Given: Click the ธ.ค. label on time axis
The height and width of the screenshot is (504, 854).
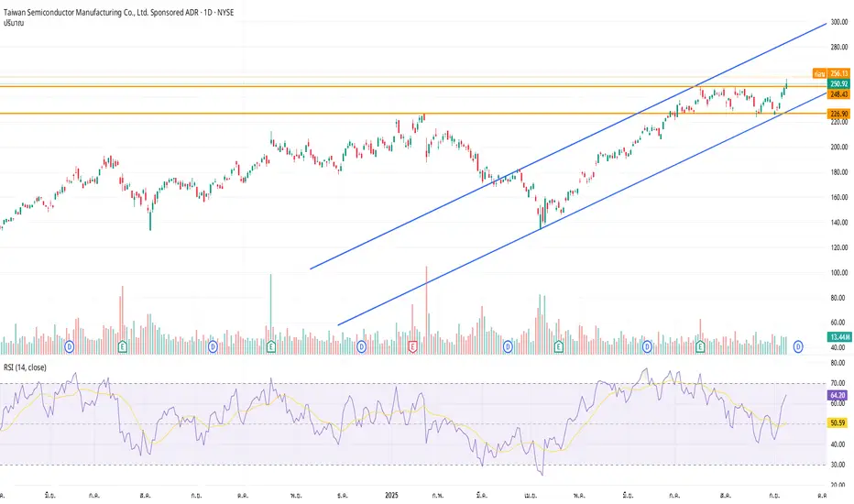Looking at the screenshot, I should pyautogui.click(x=343, y=495).
